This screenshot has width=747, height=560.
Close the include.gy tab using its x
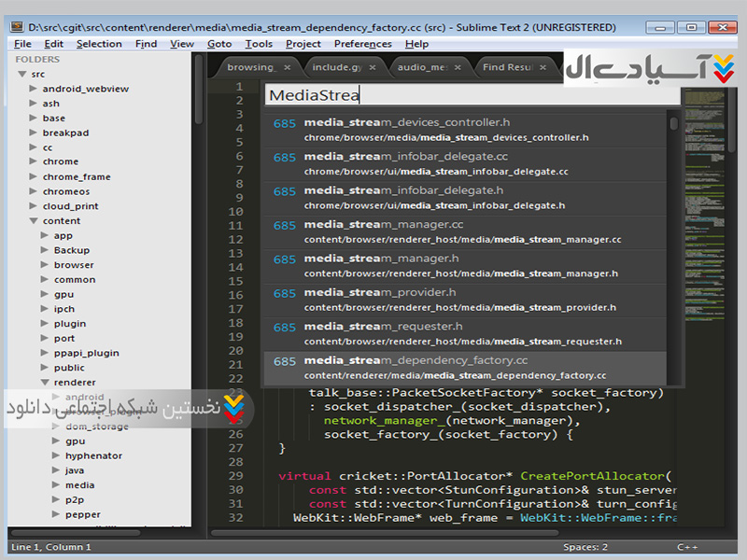(x=372, y=67)
